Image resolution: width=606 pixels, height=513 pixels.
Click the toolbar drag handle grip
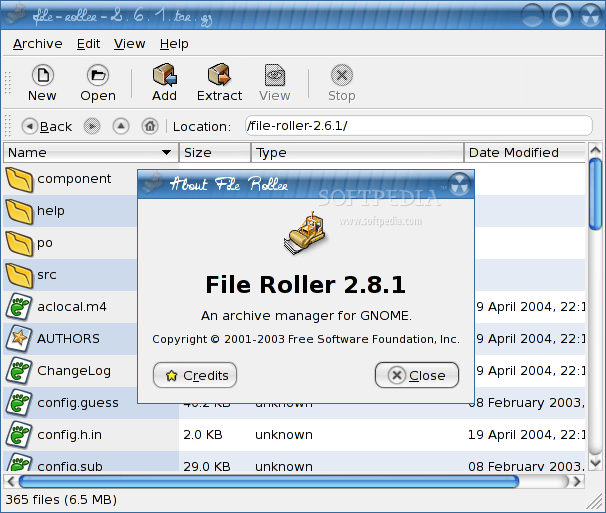click(x=7, y=82)
